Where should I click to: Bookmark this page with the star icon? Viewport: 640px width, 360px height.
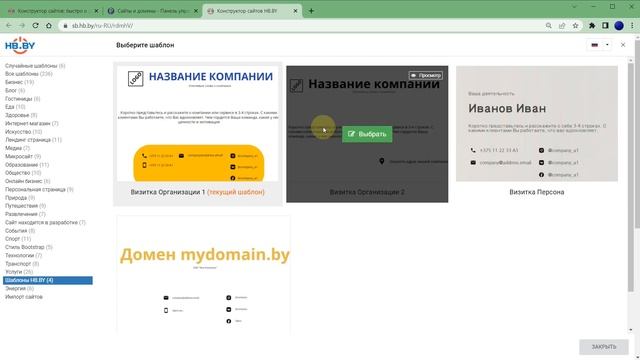pyautogui.click(x=576, y=25)
